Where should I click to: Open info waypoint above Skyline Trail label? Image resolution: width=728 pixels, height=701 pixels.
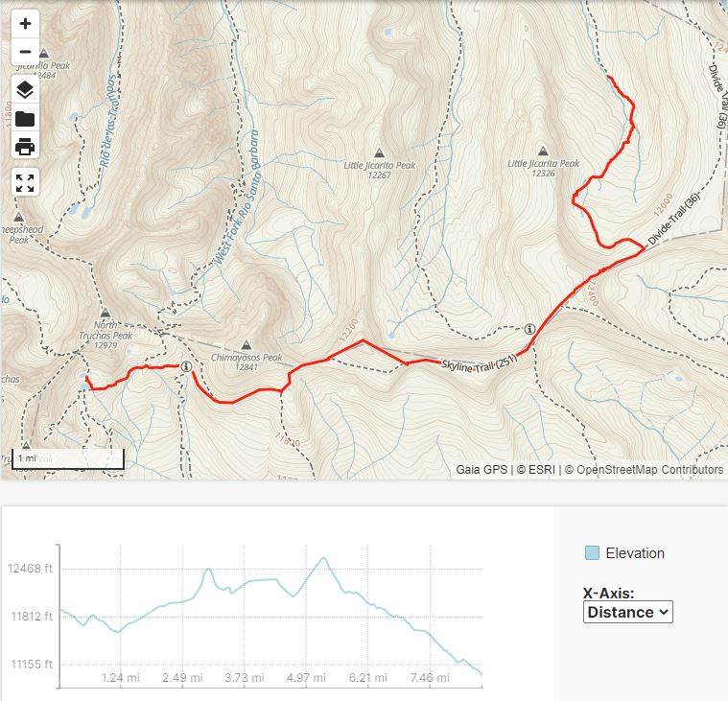coord(528,329)
